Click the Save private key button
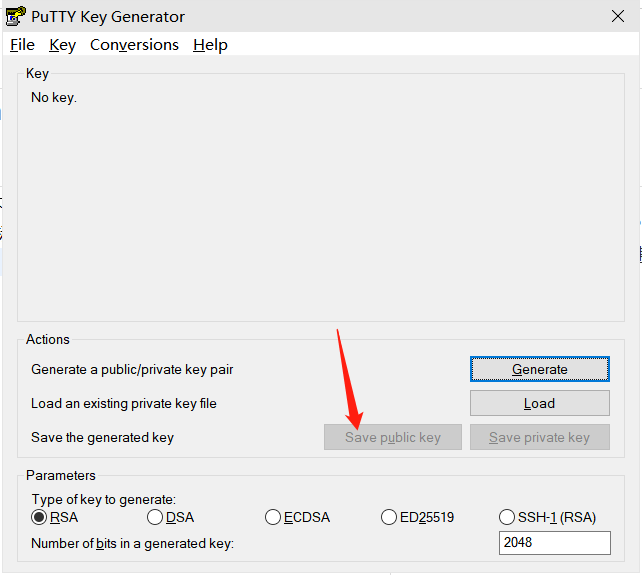 click(540, 437)
